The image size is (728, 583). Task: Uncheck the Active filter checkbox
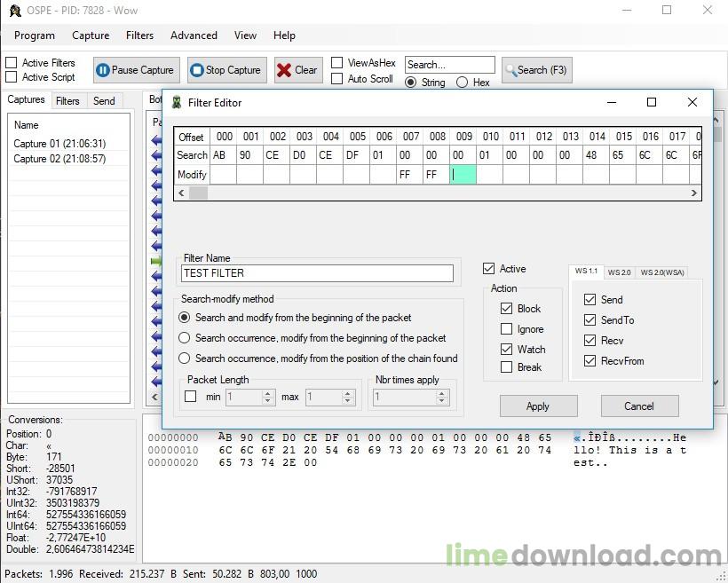[x=488, y=268]
